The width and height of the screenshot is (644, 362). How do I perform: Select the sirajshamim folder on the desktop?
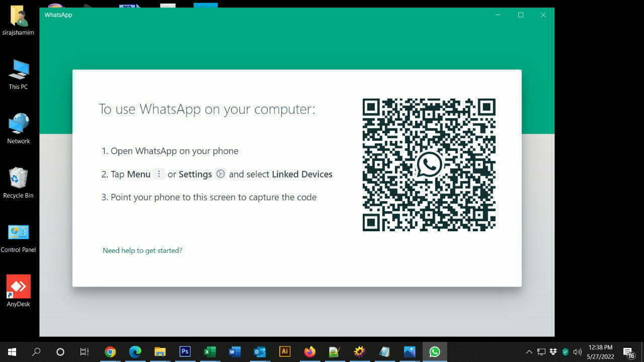19,21
